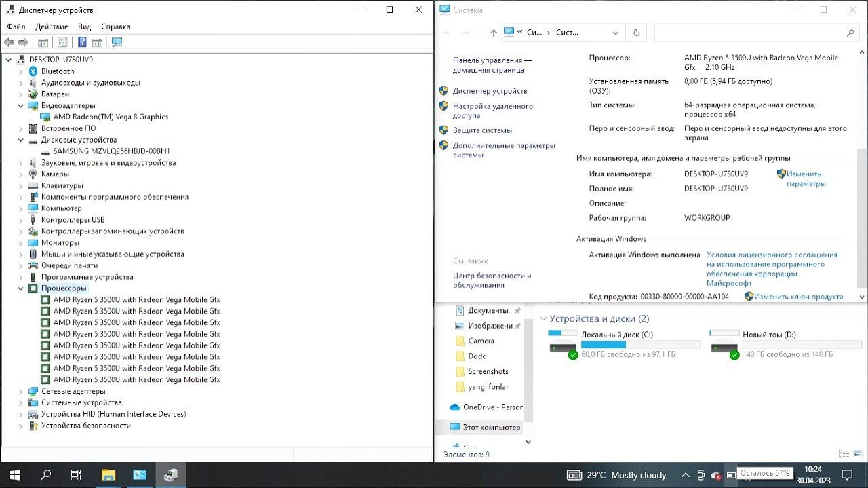Viewport: 868px width, 488px height.
Task: Open the Файл menu
Action: [16, 26]
